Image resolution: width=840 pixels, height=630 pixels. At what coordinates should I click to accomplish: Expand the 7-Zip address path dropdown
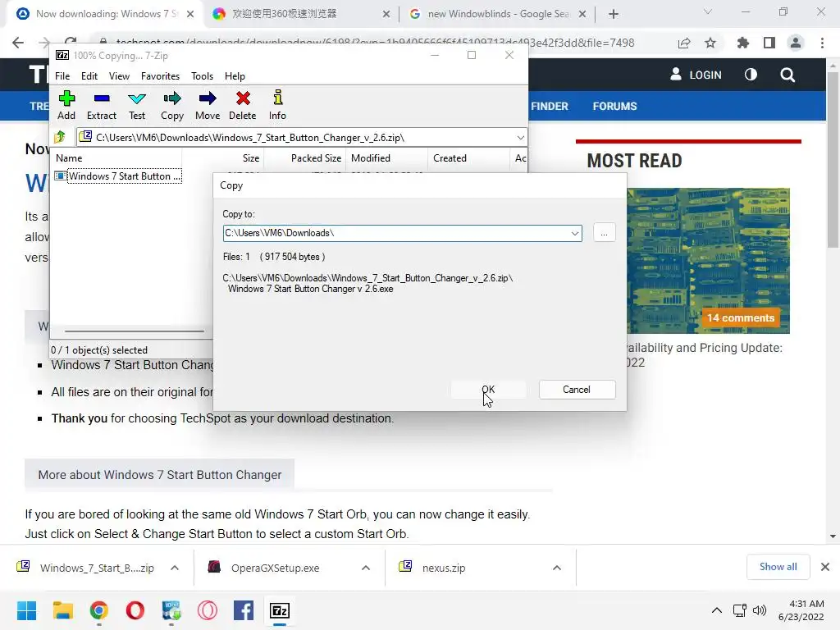(520, 138)
